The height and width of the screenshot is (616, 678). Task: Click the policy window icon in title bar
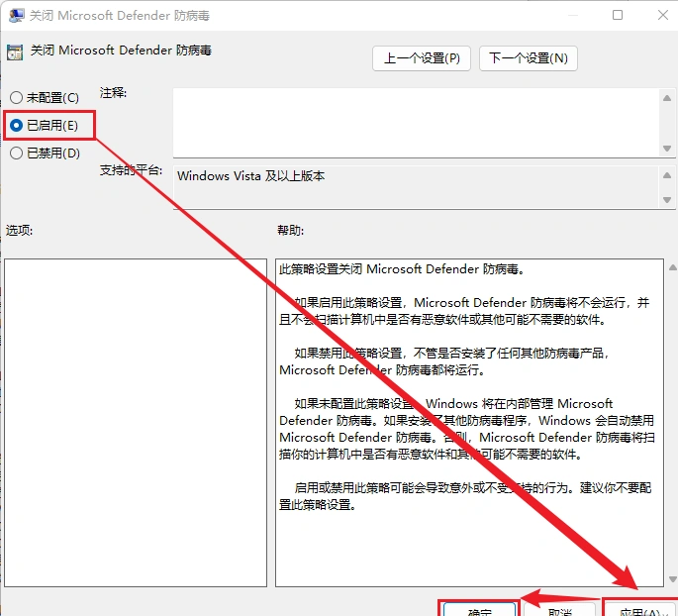tap(14, 16)
